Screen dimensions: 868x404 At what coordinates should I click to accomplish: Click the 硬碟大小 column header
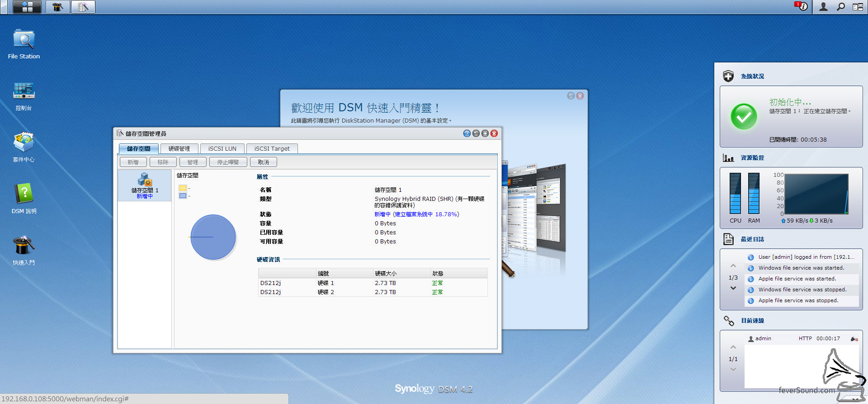click(401, 273)
